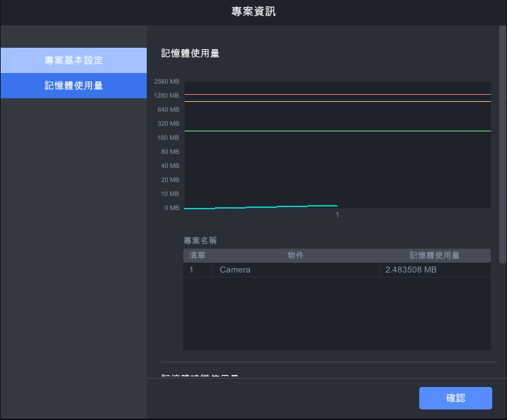Click the 記憶體使用量 heading above the chart

(190, 53)
